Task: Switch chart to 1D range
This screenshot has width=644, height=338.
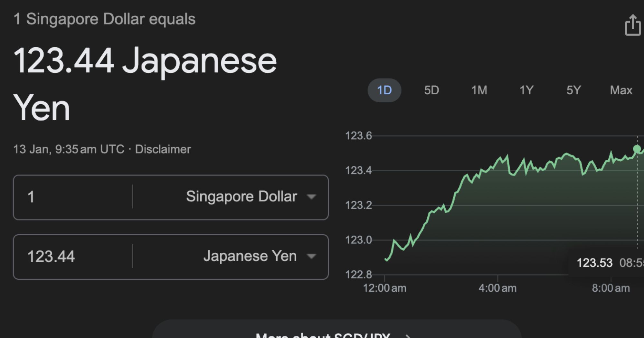Action: [384, 90]
